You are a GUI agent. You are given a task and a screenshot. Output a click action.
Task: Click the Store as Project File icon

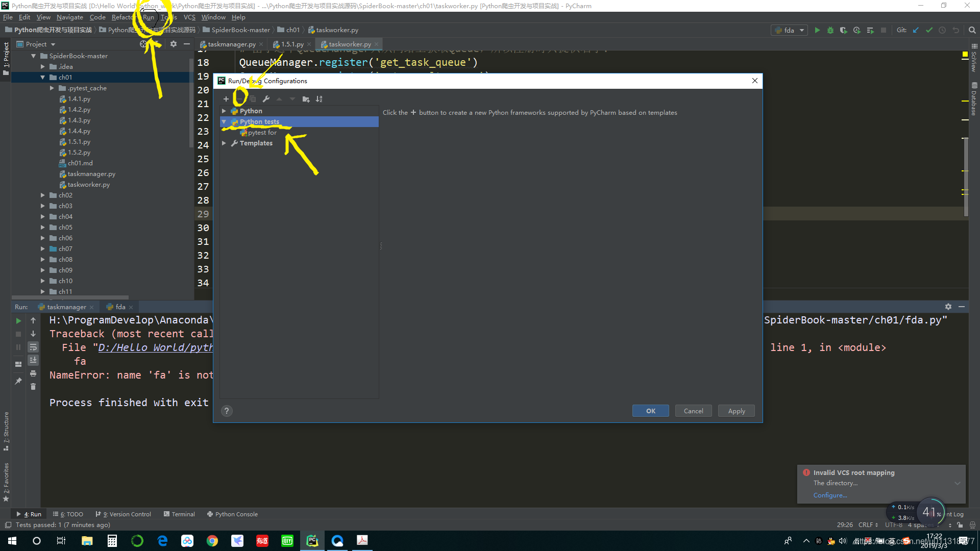306,99
